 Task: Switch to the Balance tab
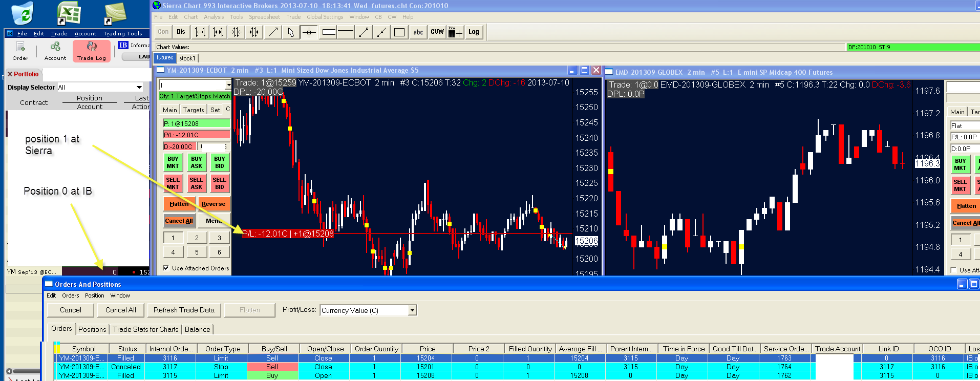(197, 329)
